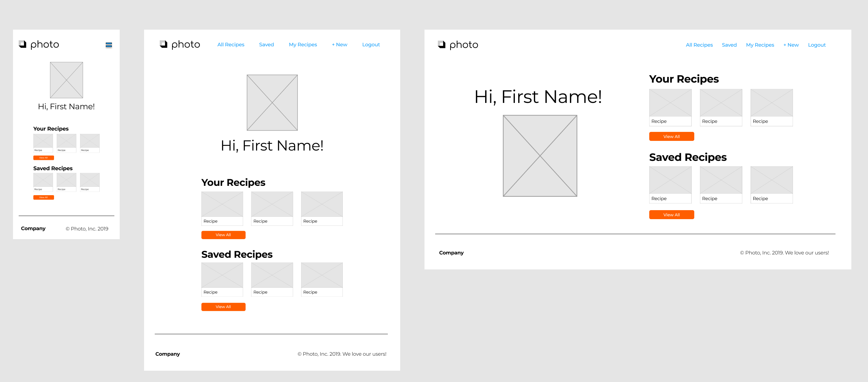The width and height of the screenshot is (868, 382).
Task: Click Company footer link in desktop mockup
Action: 451,253
